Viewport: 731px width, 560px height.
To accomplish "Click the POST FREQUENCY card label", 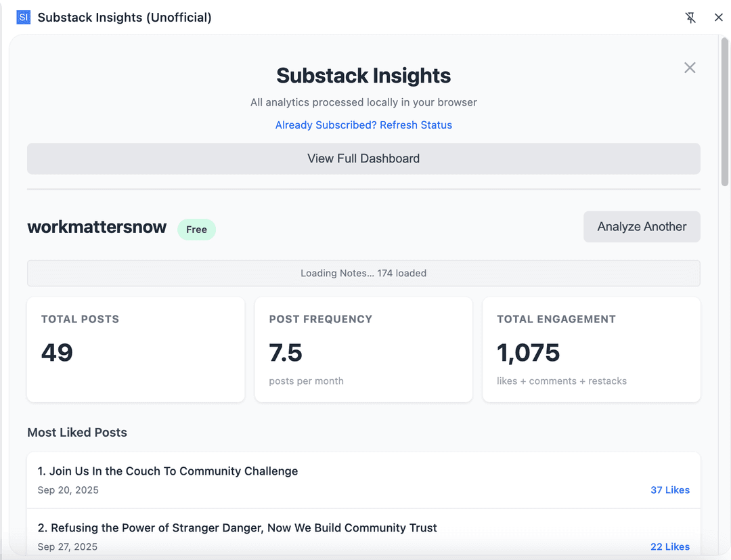I will 321,319.
